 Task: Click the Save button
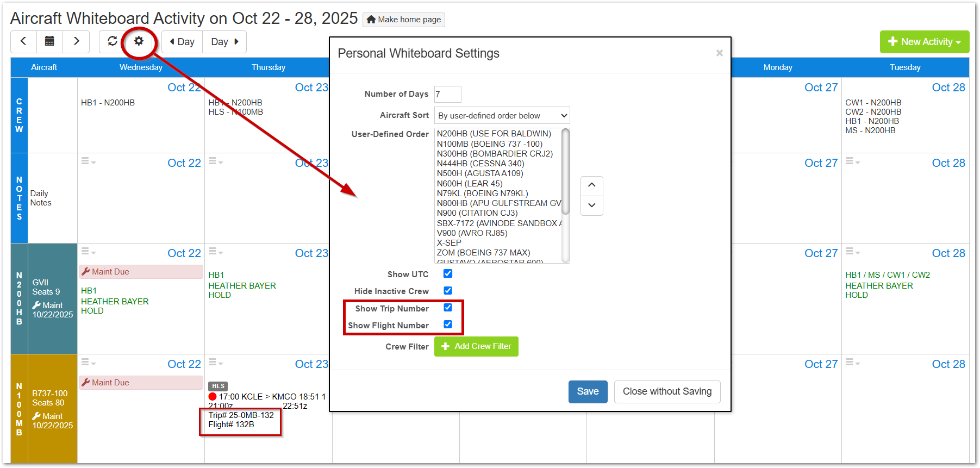point(588,391)
